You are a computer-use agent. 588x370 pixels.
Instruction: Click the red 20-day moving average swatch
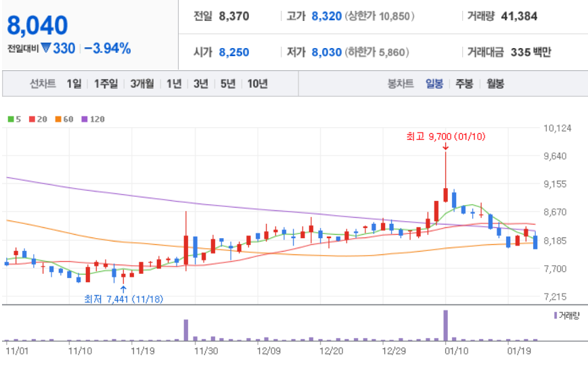(32, 119)
